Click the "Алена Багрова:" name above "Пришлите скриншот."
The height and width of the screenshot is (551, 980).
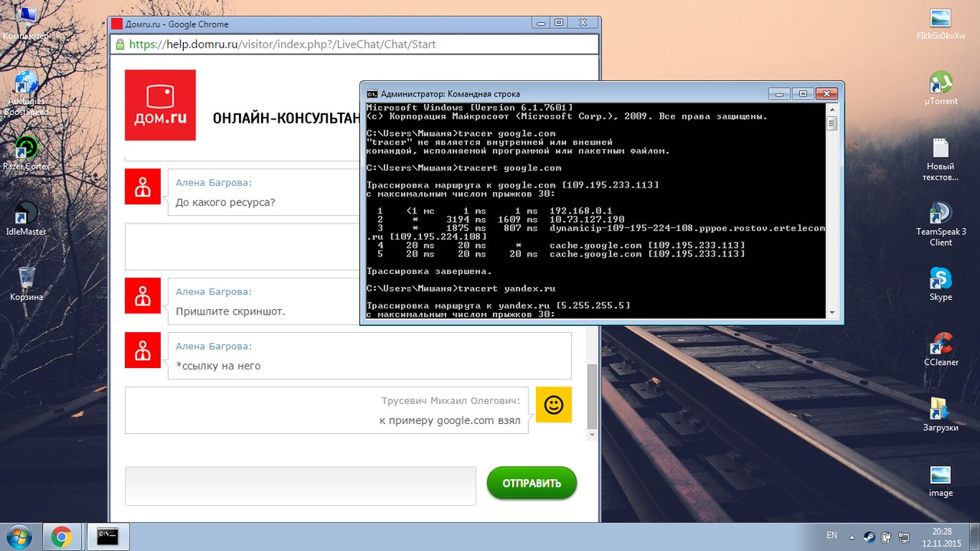click(x=214, y=292)
